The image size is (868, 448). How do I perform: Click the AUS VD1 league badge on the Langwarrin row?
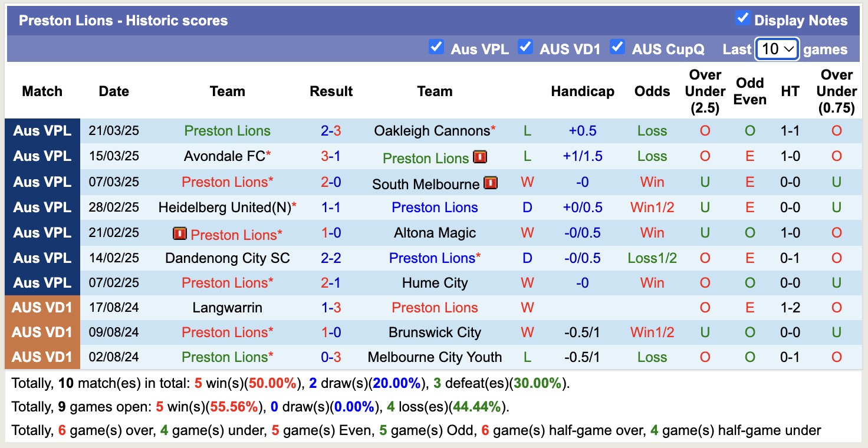tap(42, 307)
